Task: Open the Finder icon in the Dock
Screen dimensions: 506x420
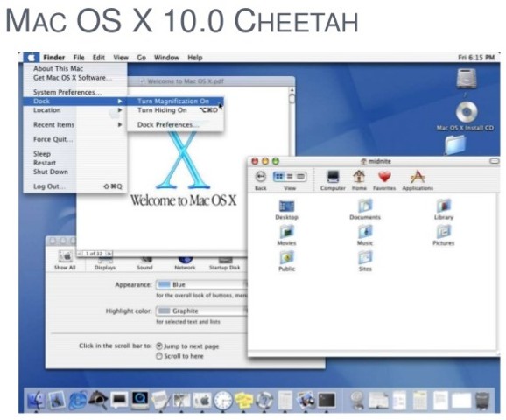Action: pyautogui.click(x=36, y=400)
